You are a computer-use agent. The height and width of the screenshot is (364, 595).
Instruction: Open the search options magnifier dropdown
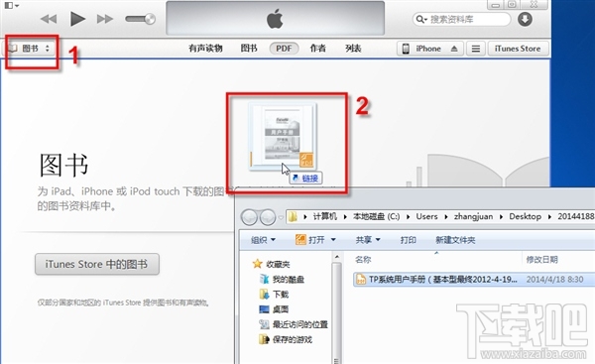(421, 19)
